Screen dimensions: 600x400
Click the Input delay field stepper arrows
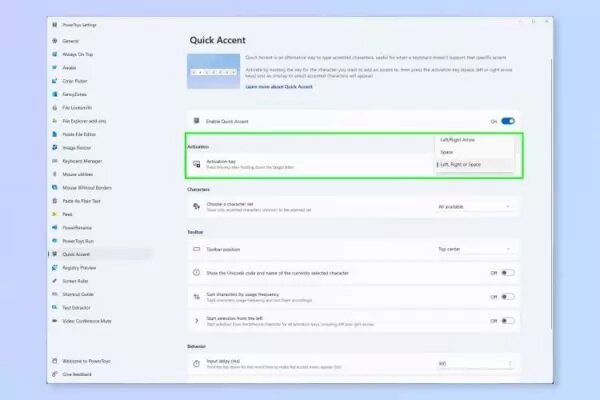click(509, 364)
